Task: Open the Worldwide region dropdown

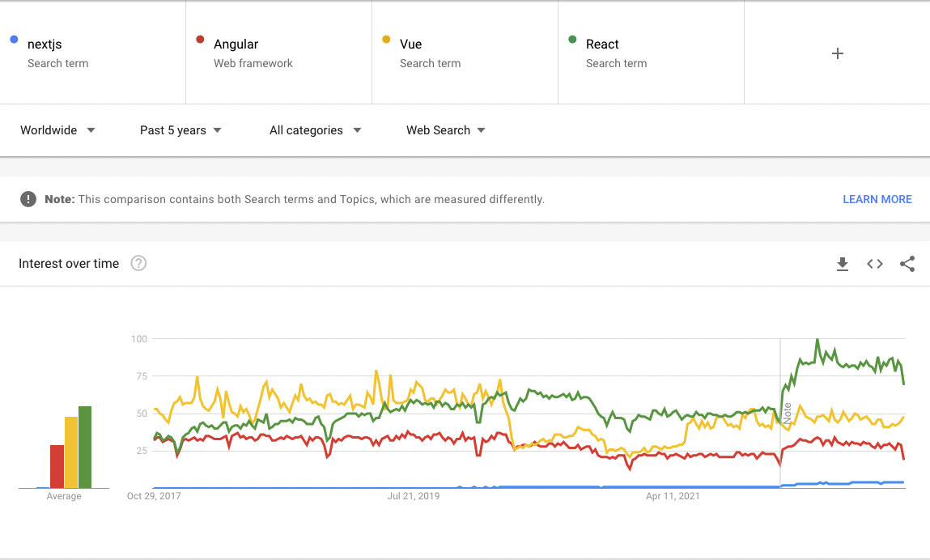Action: click(57, 130)
